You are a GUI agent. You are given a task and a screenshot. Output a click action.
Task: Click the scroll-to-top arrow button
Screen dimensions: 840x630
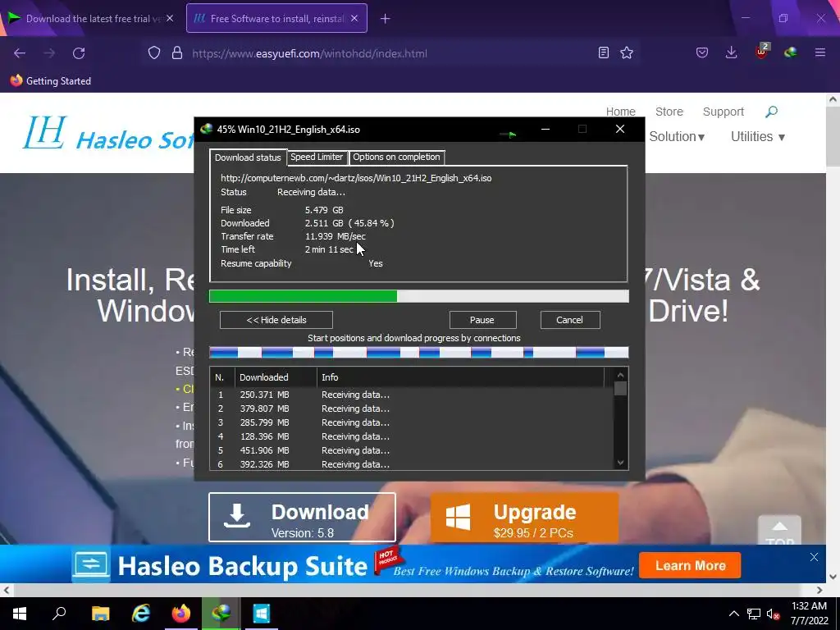point(779,531)
